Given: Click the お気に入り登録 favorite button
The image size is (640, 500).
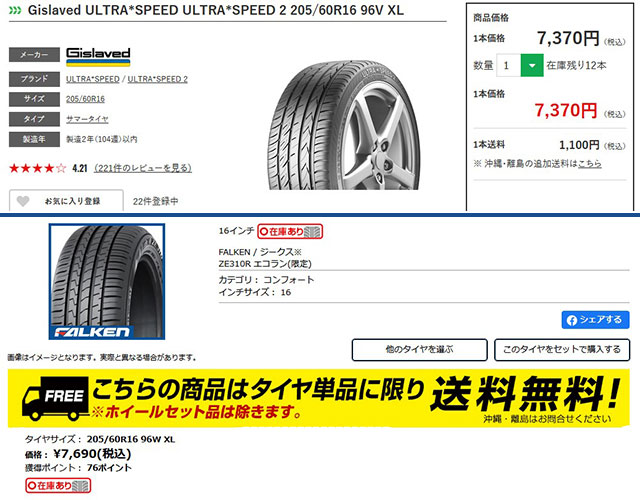Looking at the screenshot, I should (66, 201).
